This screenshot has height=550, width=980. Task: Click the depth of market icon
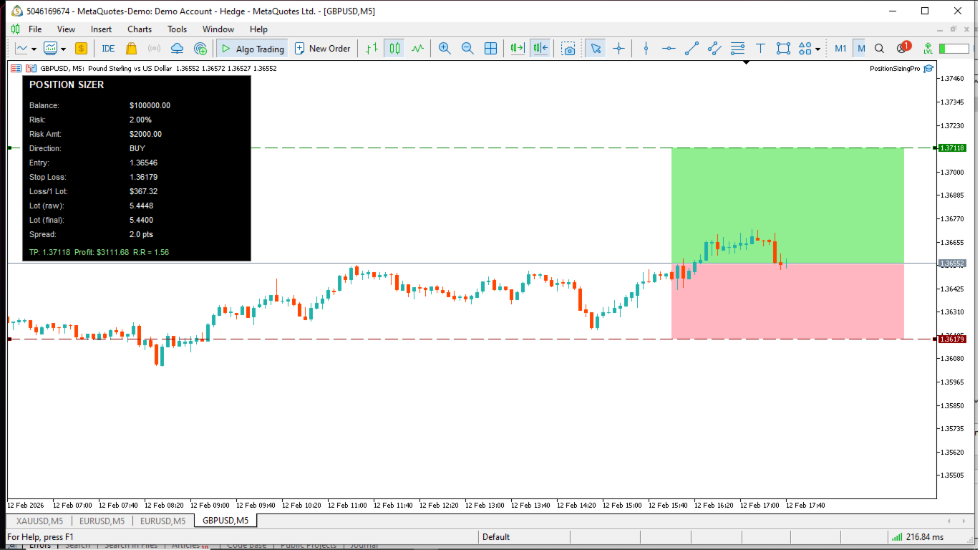(31, 68)
